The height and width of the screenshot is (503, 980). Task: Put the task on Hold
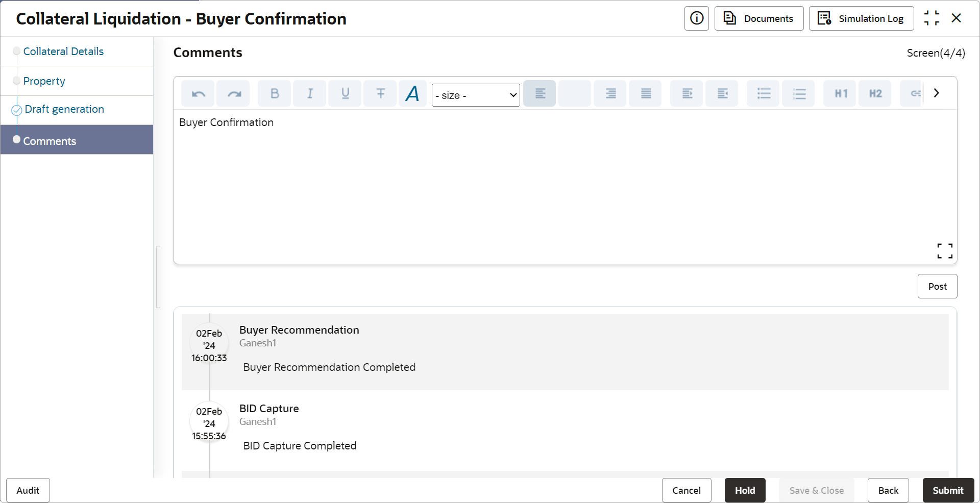pyautogui.click(x=745, y=490)
